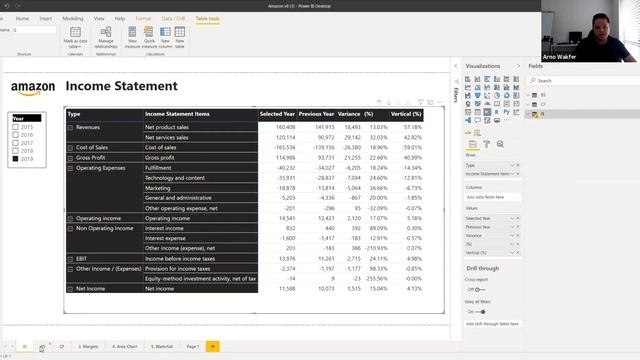Click the Add drill-through fields here well
The image size is (640, 360).
point(493,324)
